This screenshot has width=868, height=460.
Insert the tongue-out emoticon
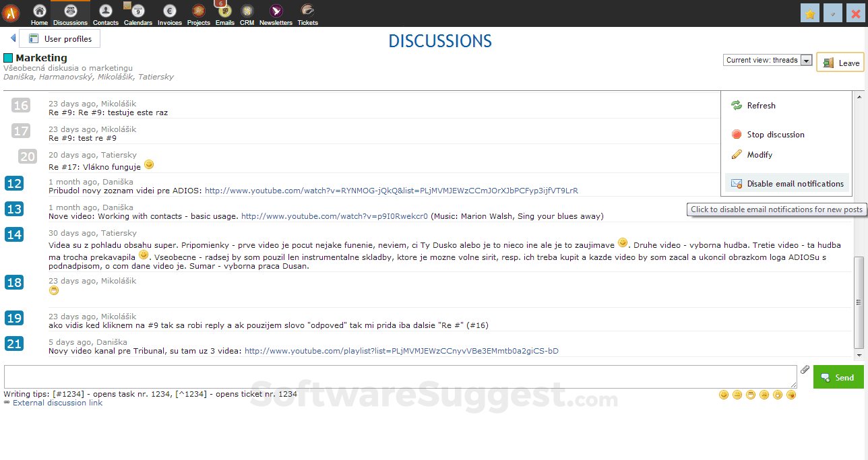(791, 395)
